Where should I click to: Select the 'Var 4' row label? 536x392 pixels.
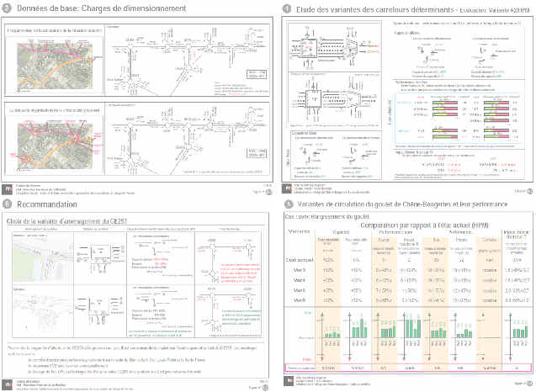point(299,280)
